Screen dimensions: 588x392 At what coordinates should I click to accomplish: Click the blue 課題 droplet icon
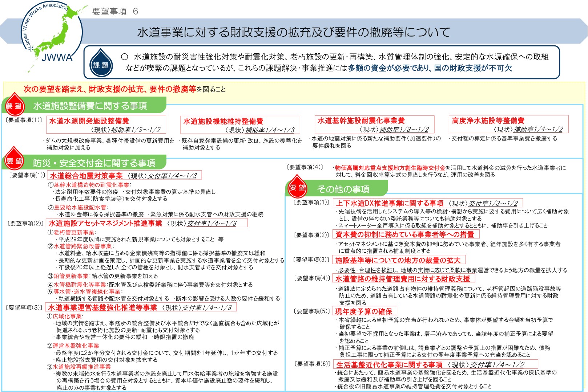click(101, 63)
